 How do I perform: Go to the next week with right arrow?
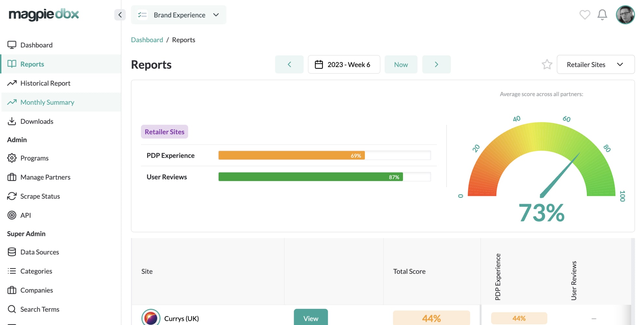(436, 64)
